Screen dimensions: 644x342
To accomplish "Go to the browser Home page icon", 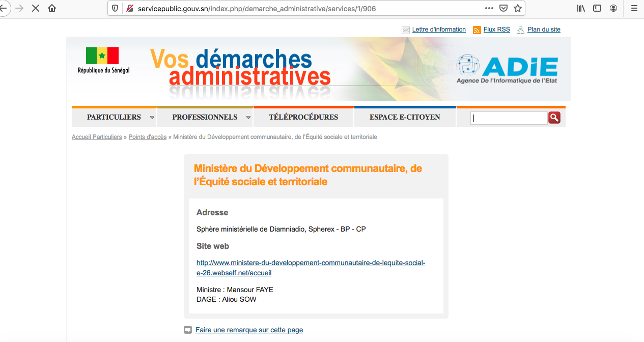I will [x=52, y=8].
